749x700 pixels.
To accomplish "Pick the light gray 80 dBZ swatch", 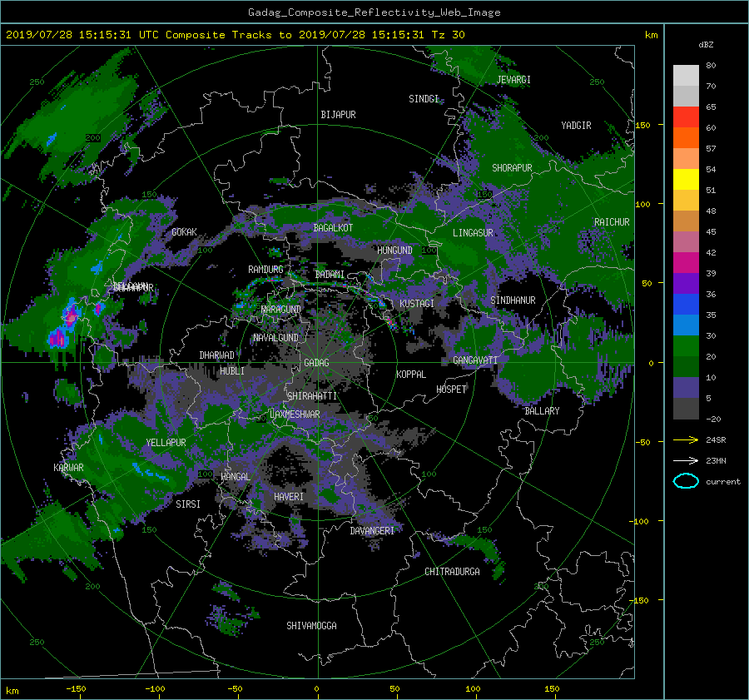I will click(686, 76).
